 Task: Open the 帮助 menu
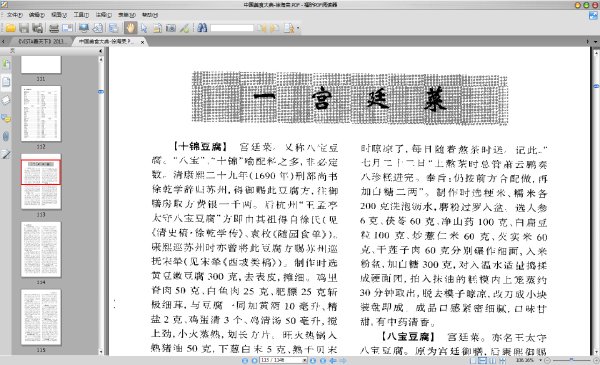[149, 15]
